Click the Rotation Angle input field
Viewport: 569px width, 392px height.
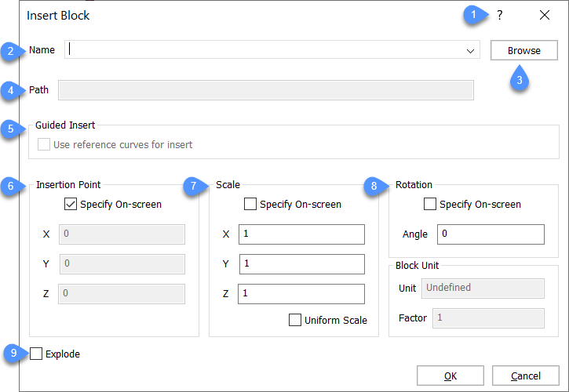[x=491, y=234]
